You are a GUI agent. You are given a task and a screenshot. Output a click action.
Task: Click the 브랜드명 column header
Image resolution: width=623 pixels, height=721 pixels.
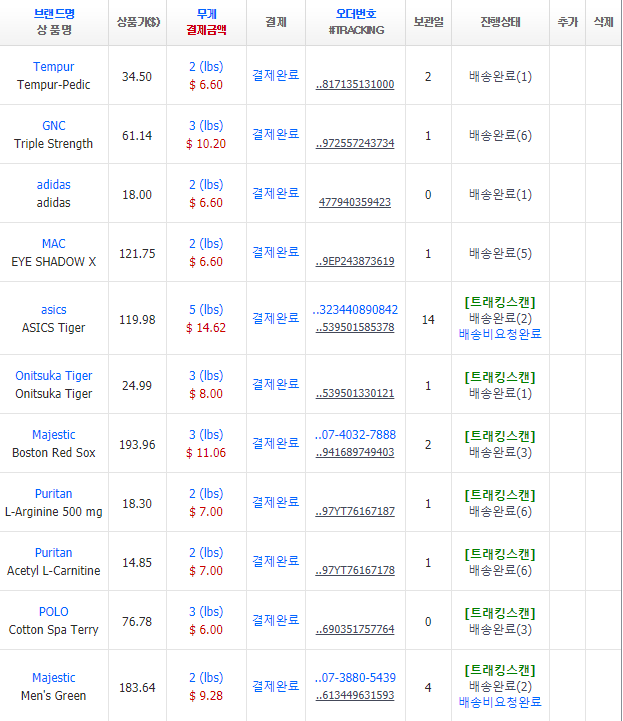pyautogui.click(x=54, y=14)
